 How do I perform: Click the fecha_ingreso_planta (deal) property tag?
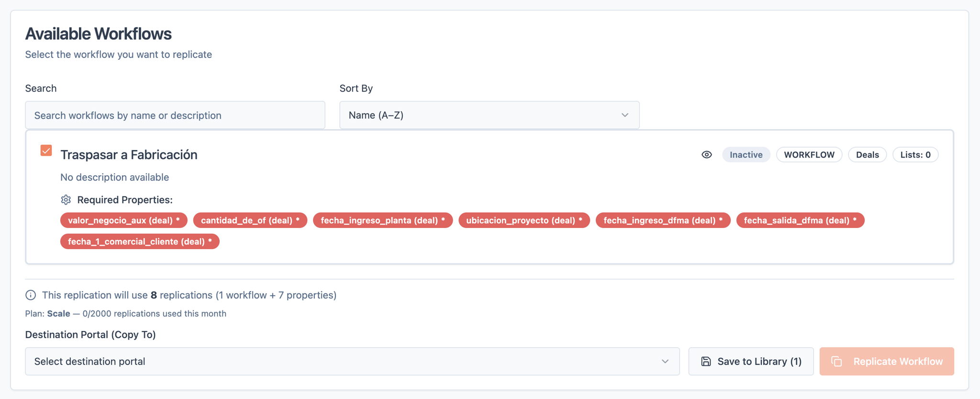pyautogui.click(x=382, y=220)
